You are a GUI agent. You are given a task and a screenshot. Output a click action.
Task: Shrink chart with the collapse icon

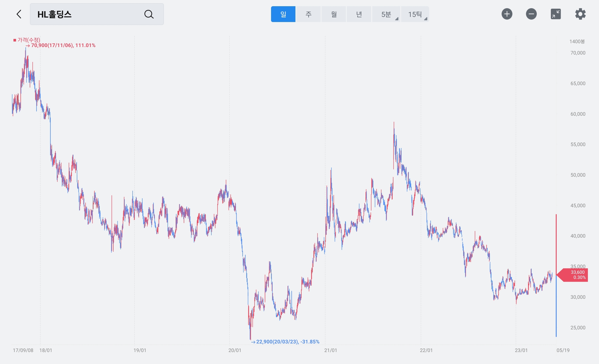pos(556,14)
